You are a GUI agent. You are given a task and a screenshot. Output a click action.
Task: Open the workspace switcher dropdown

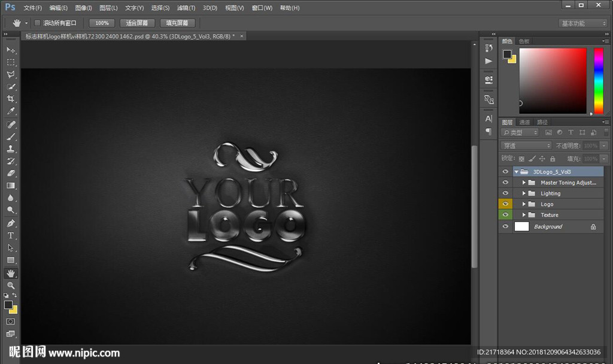click(583, 23)
